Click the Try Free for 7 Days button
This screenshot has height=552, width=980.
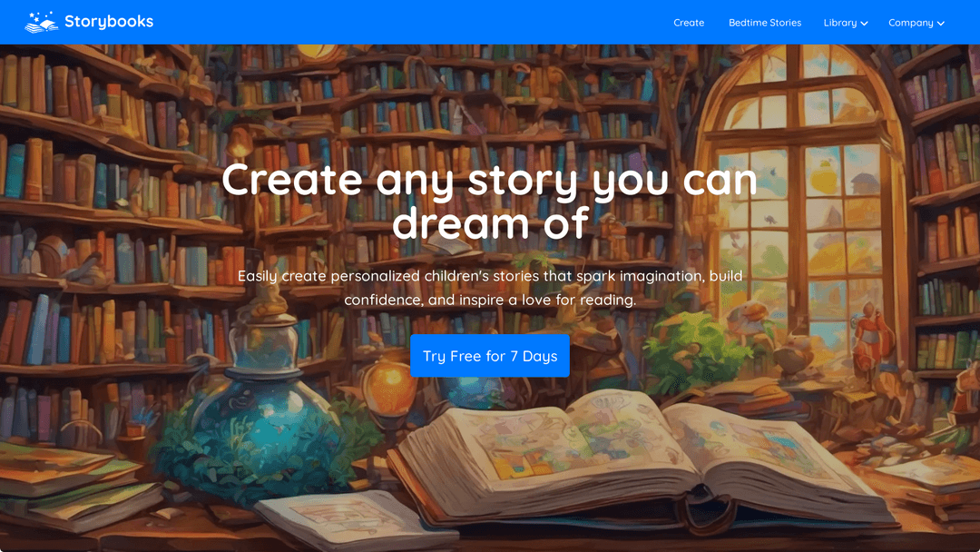point(489,356)
